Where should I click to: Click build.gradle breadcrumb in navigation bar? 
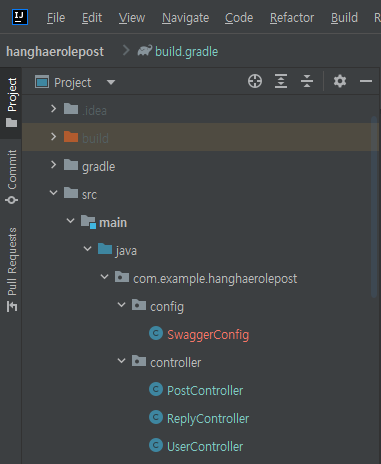click(x=186, y=52)
